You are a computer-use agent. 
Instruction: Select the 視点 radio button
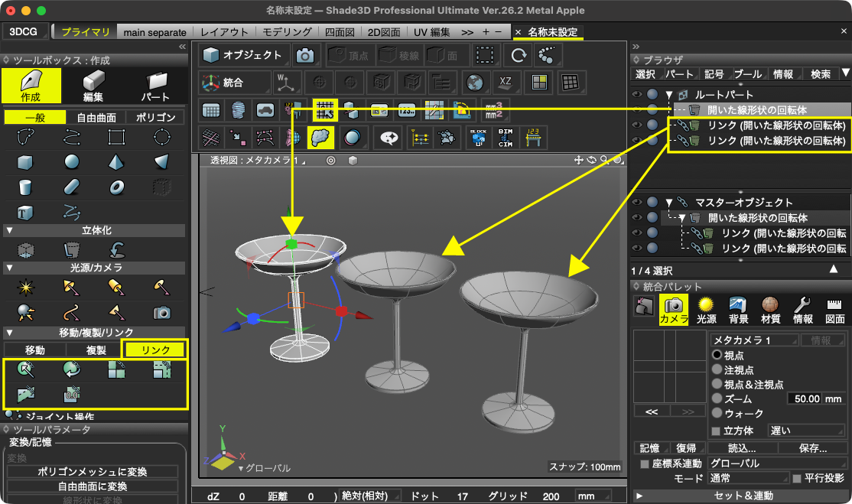pos(717,355)
